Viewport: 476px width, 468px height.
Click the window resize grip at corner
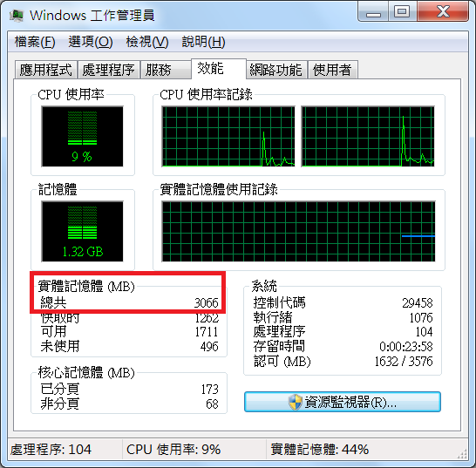tap(462, 454)
